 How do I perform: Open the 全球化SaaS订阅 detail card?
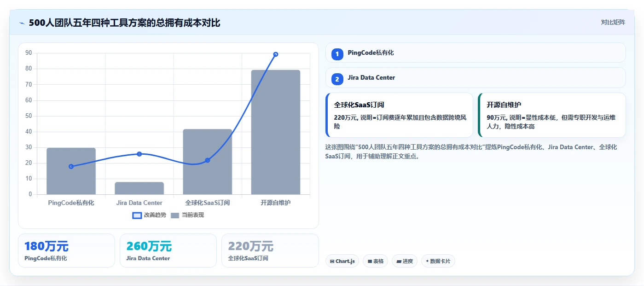399,115
